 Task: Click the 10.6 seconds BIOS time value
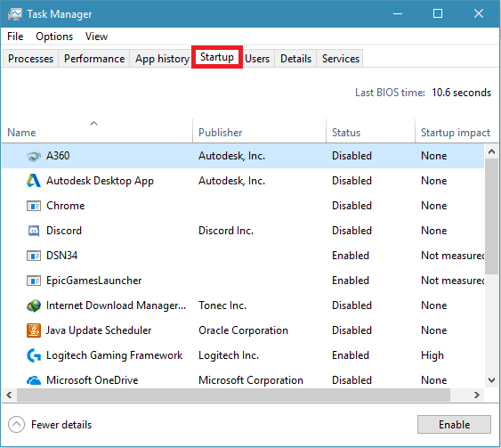461,93
